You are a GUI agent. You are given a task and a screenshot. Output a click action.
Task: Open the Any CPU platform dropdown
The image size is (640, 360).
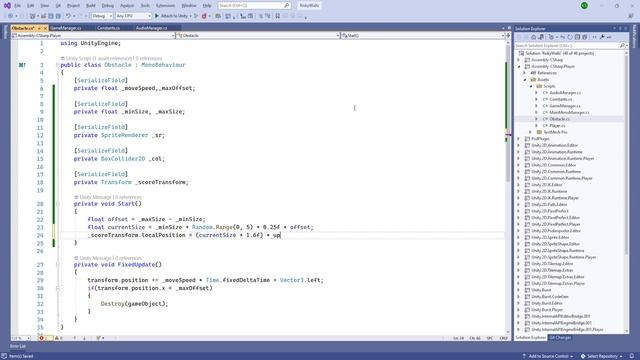pos(133,16)
